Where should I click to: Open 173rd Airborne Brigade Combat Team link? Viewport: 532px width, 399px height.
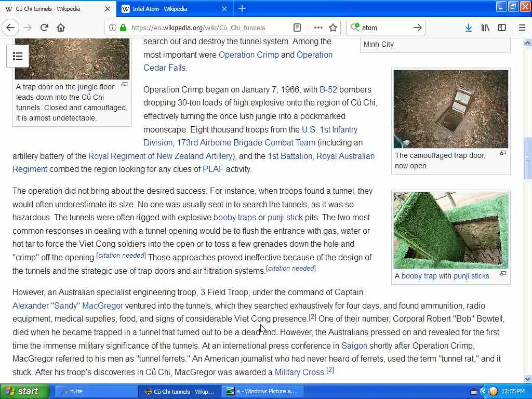(x=246, y=142)
